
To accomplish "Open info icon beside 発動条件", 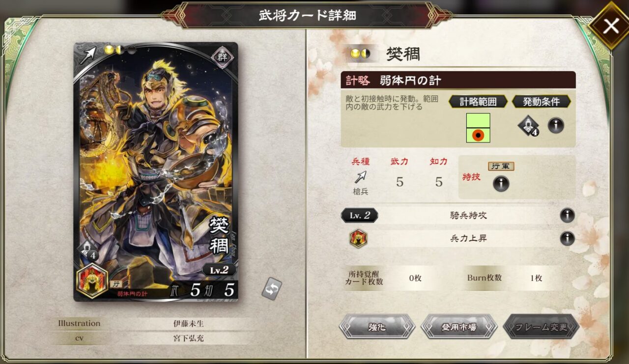I will coord(556,125).
